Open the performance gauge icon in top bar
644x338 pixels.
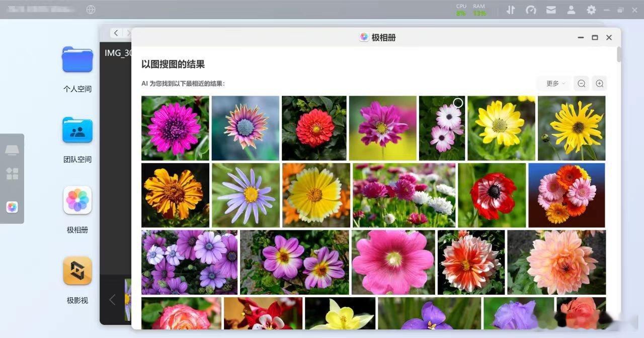click(x=531, y=10)
